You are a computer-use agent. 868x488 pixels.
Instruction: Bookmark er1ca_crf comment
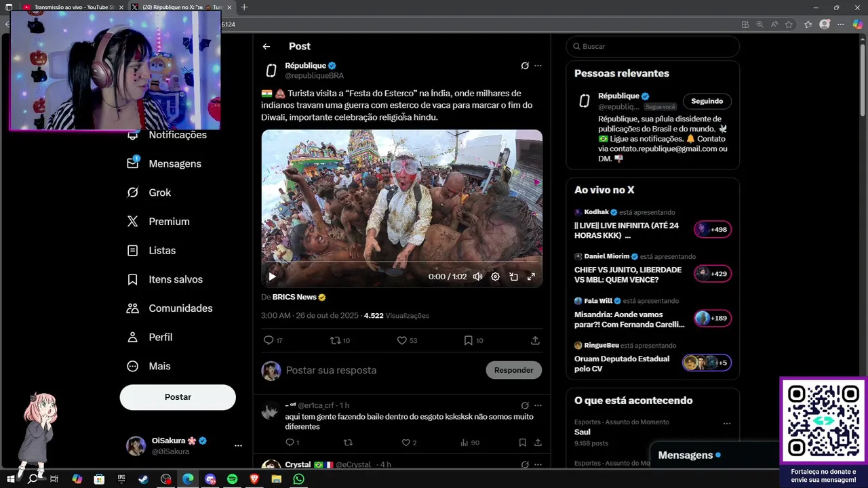523,443
